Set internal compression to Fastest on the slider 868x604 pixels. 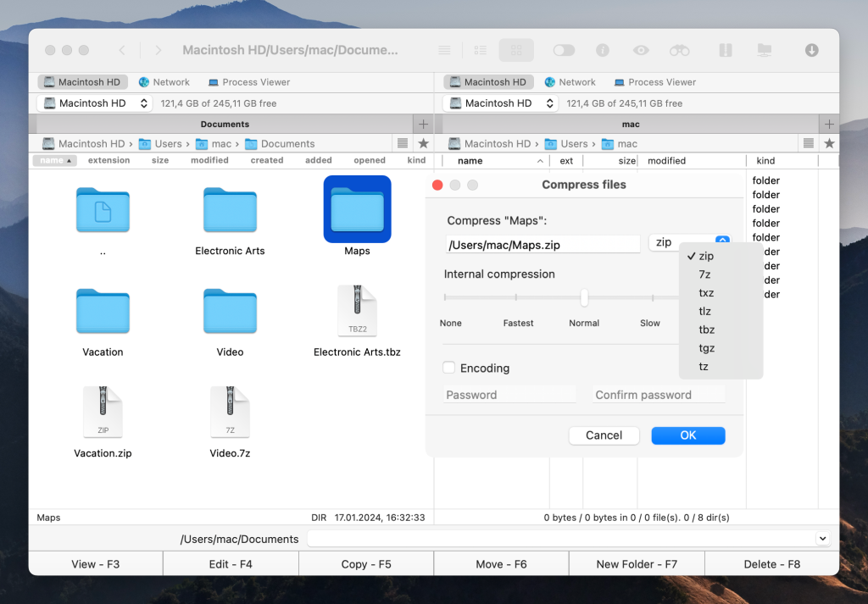click(x=518, y=298)
